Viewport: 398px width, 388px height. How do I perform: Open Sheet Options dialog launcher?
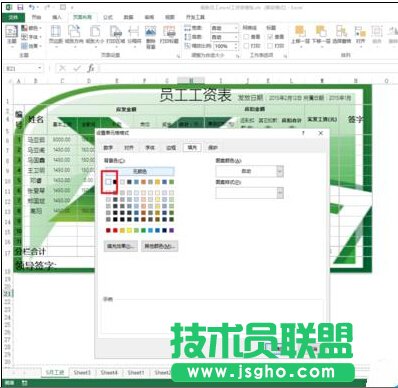point(286,56)
